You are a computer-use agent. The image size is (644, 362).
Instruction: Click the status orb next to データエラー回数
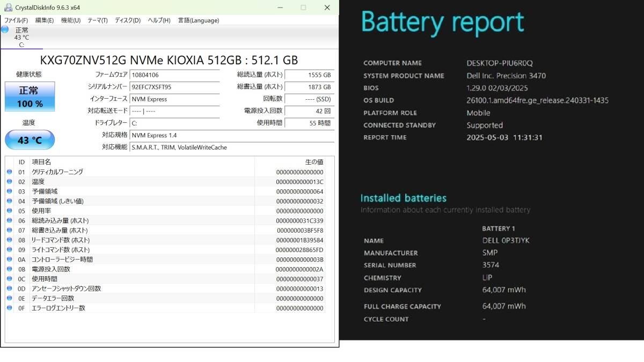click(9, 298)
